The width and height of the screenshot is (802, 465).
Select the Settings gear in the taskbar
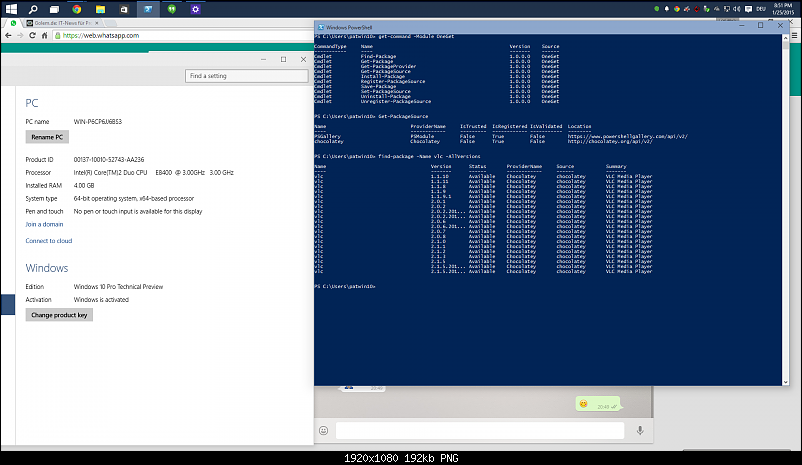[195, 9]
